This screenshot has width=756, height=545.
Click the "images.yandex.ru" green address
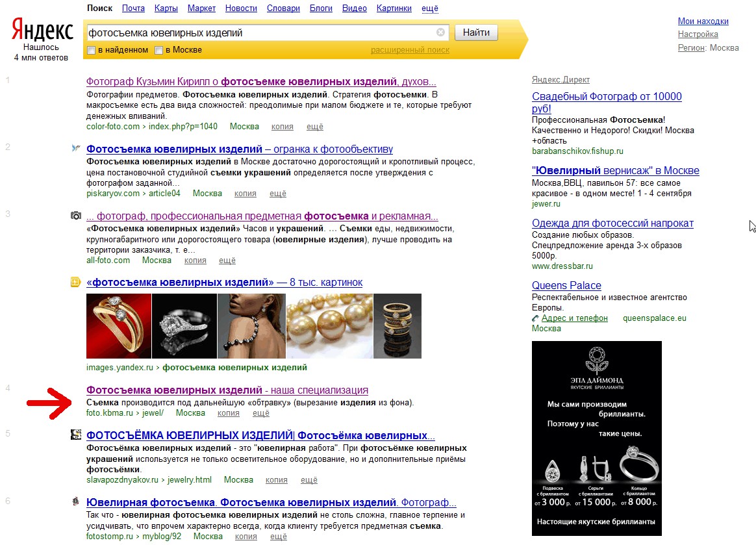pyautogui.click(x=120, y=368)
